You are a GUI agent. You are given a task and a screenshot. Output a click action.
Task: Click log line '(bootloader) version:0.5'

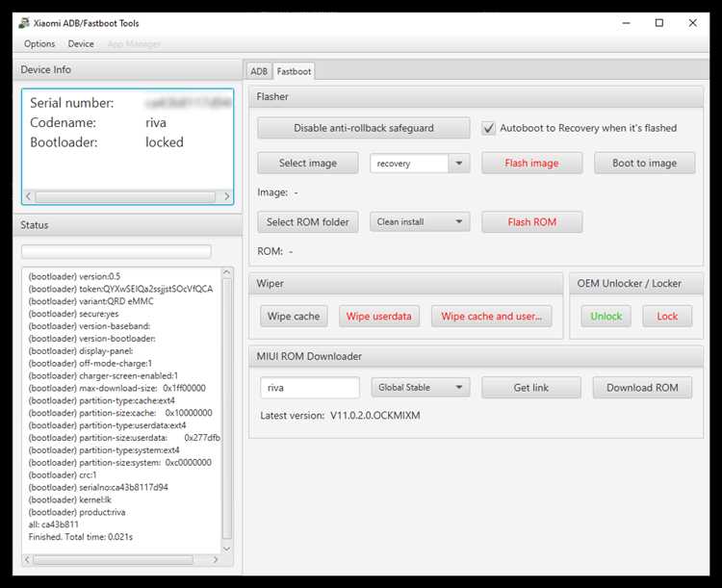point(74,276)
